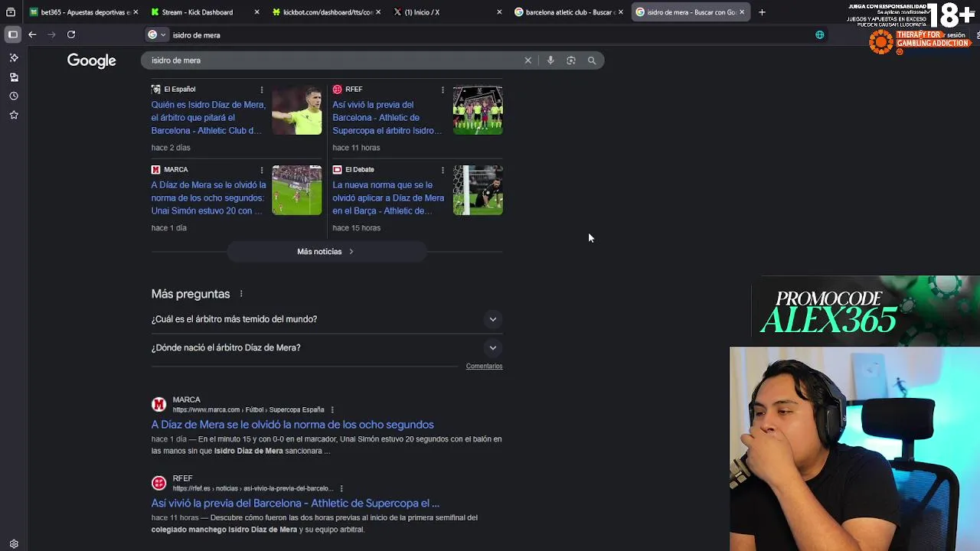Open the goalkeeper thumbnail in El Debate card
Viewport: 980px width, 551px height.
point(478,190)
